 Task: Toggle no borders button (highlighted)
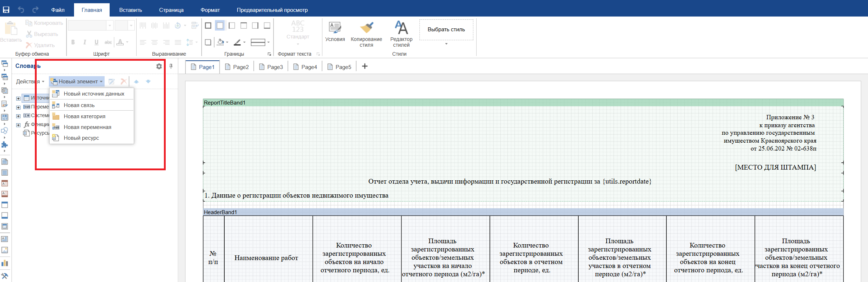tap(220, 26)
